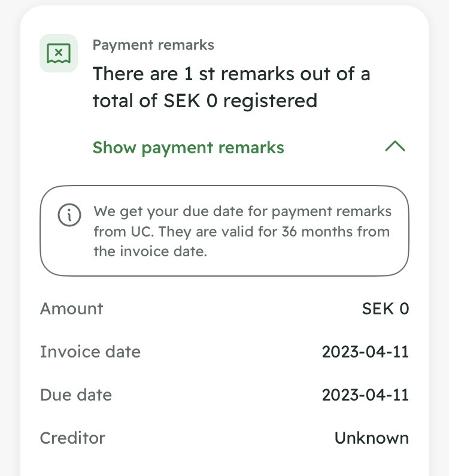Click the "Amount" row label
Screen dimensions: 449x476
coord(71,308)
